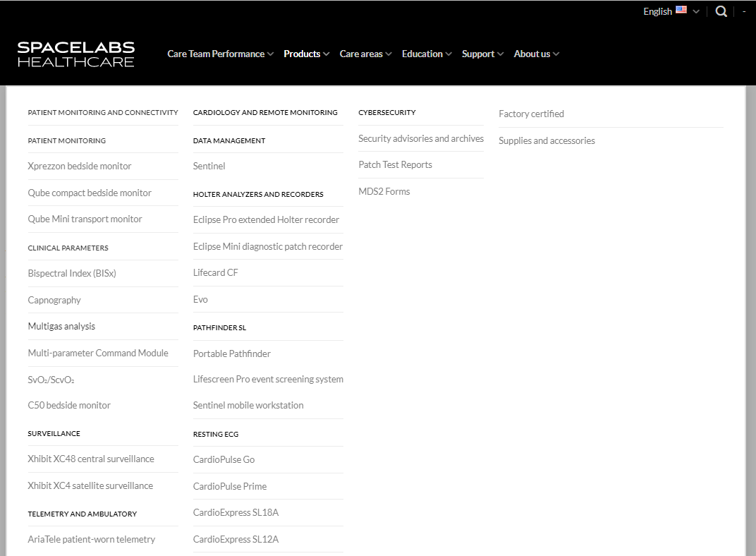This screenshot has height=556, width=756.
Task: Open Bispectral Index (BISx) page
Action: pos(72,274)
